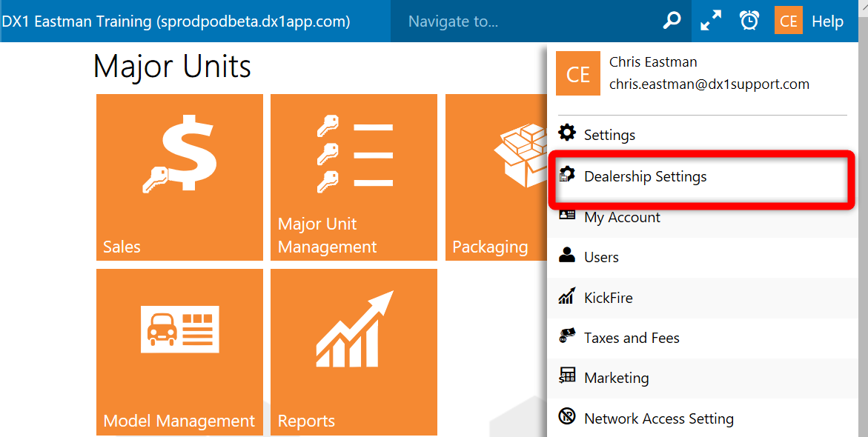Screen dimensions: 868x437
Task: Click the CE user avatar in header
Action: tap(788, 21)
